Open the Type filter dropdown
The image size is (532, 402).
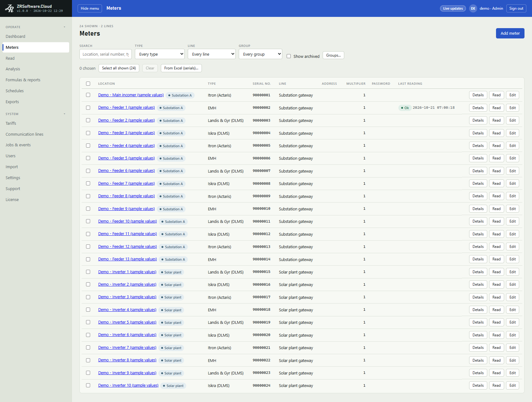point(160,54)
